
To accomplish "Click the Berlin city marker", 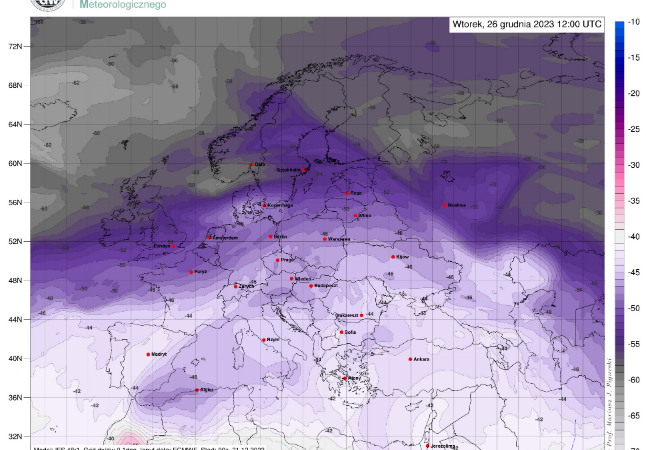I will coord(270,237).
